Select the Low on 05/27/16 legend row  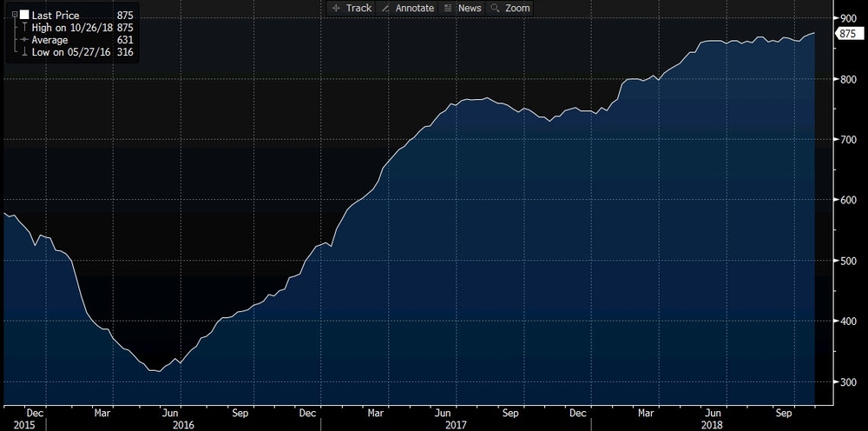pyautogui.click(x=76, y=52)
